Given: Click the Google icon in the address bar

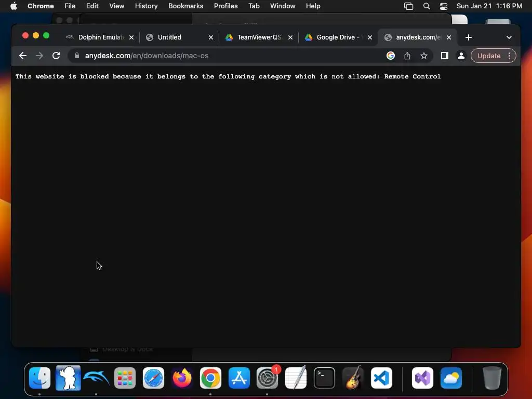Looking at the screenshot, I should coord(391,56).
